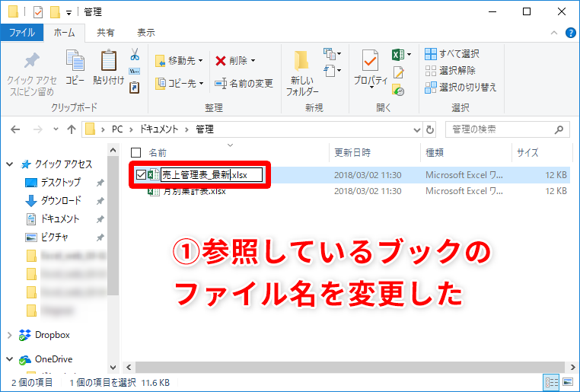Select ドキュメント in navigation pane

point(59,219)
